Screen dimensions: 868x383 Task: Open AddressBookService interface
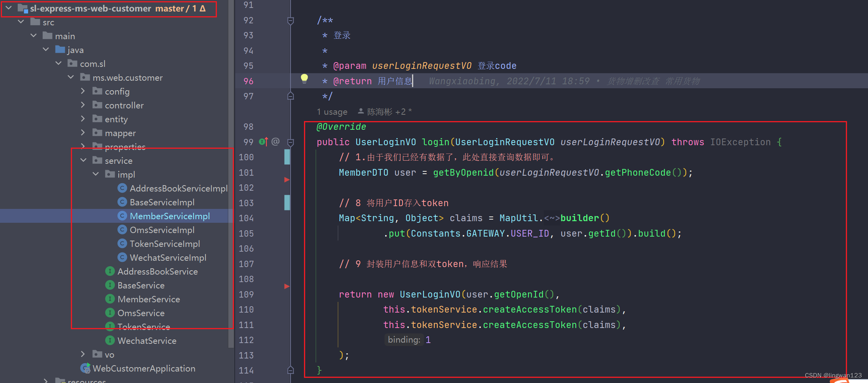[158, 271]
